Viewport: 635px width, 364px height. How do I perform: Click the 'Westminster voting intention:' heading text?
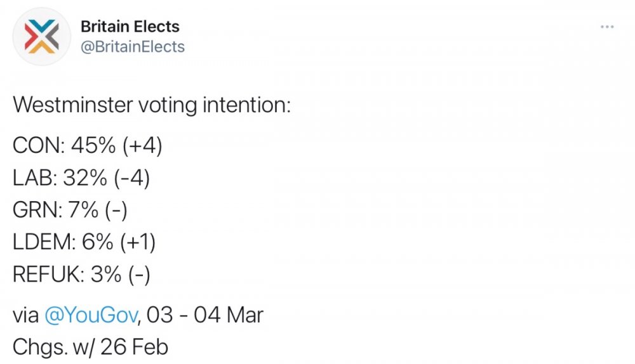click(x=152, y=105)
